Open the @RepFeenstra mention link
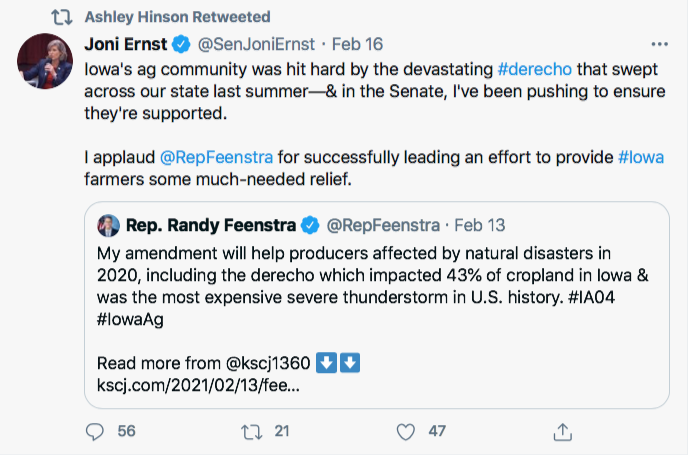This screenshot has height=455, width=688. click(x=216, y=157)
